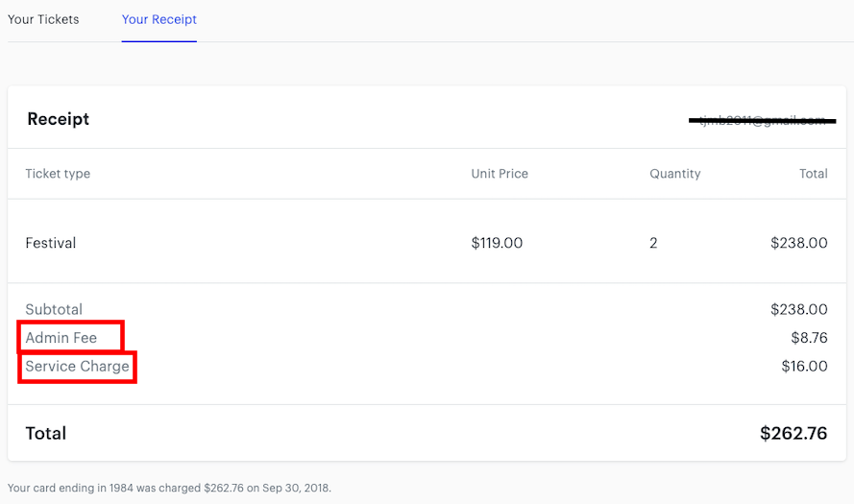Click the redacted email address
Image resolution: width=854 pixels, height=504 pixels.
(x=762, y=120)
